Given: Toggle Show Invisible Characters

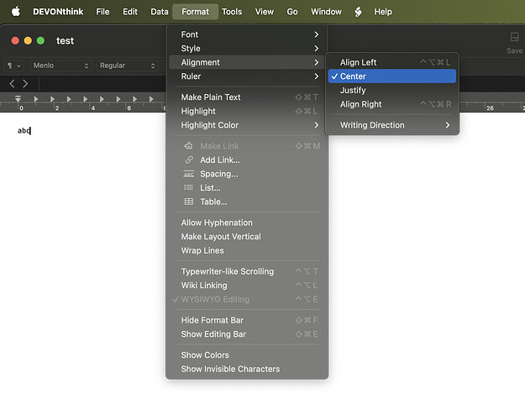Looking at the screenshot, I should coord(247,369).
